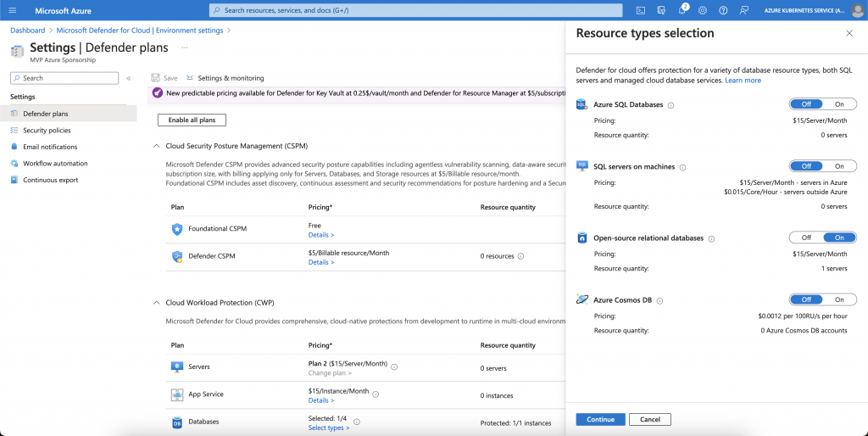The image size is (868, 436).
Task: Turn on Azure SQL Databases protection
Action: tap(839, 104)
